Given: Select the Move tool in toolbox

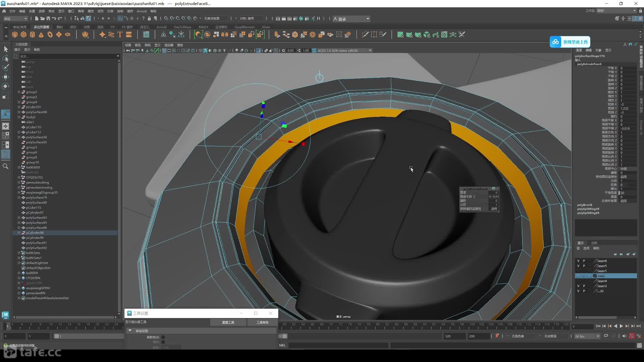Looking at the screenshot, I should 6,77.
